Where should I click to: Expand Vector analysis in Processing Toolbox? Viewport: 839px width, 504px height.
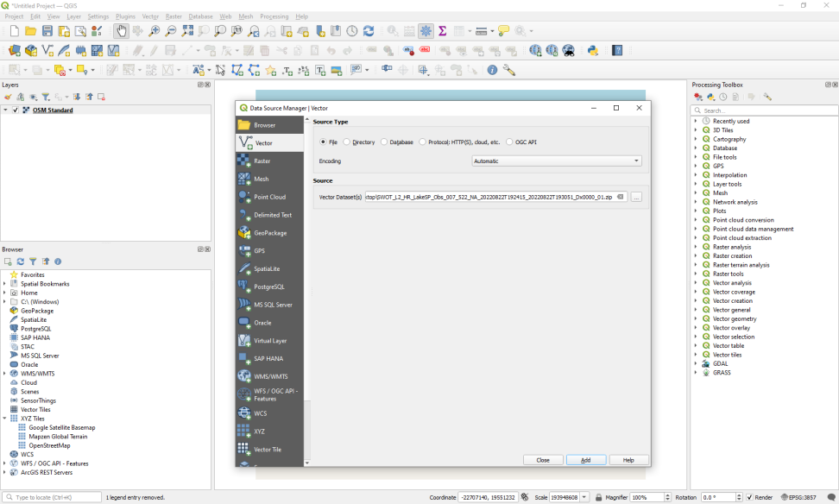[696, 282]
